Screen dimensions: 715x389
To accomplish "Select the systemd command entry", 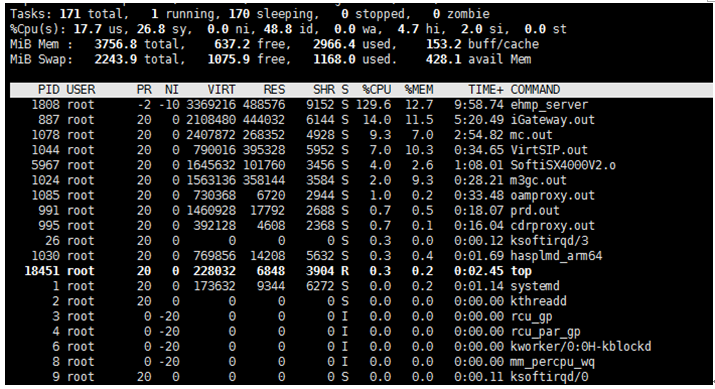I will pyautogui.click(x=535, y=286).
